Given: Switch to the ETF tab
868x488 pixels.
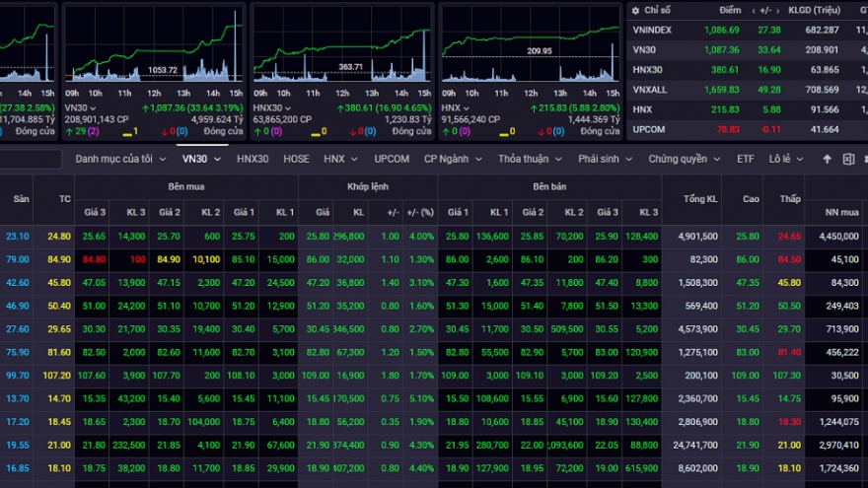Looking at the screenshot, I should [x=745, y=159].
